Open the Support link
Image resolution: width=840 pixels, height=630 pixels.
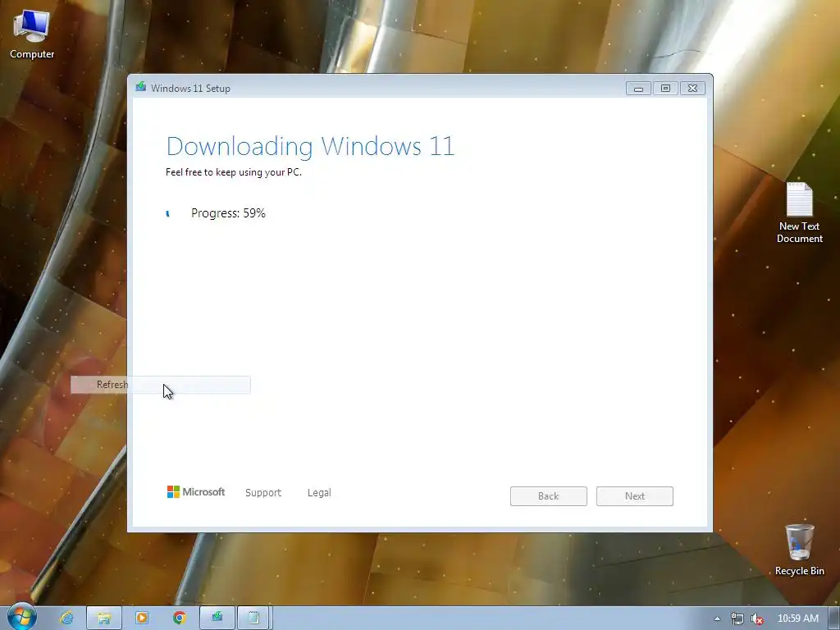(x=263, y=492)
